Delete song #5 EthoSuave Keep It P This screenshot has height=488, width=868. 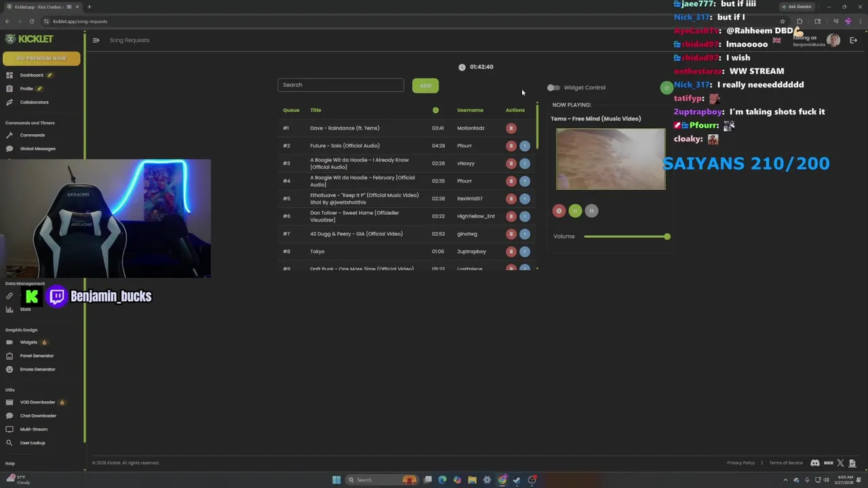tap(511, 199)
